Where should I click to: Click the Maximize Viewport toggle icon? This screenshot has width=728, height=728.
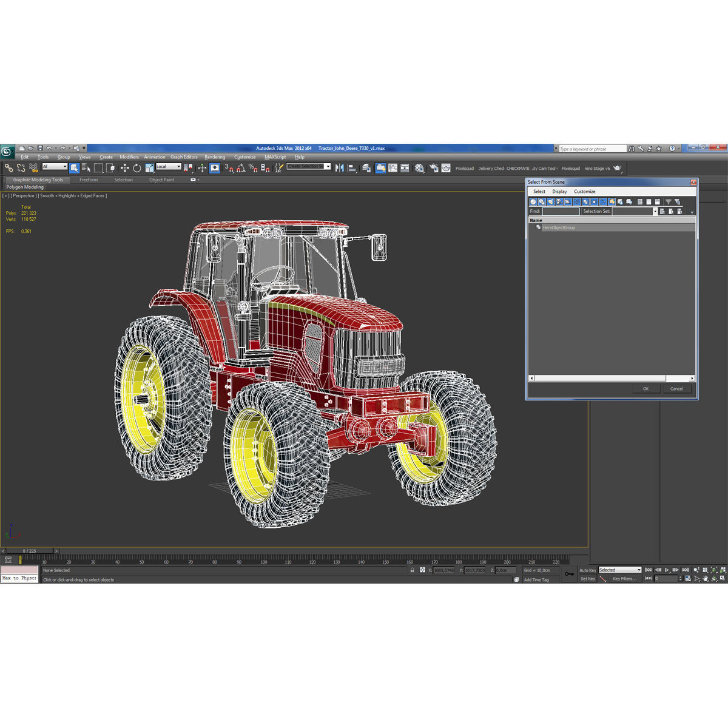tap(722, 579)
